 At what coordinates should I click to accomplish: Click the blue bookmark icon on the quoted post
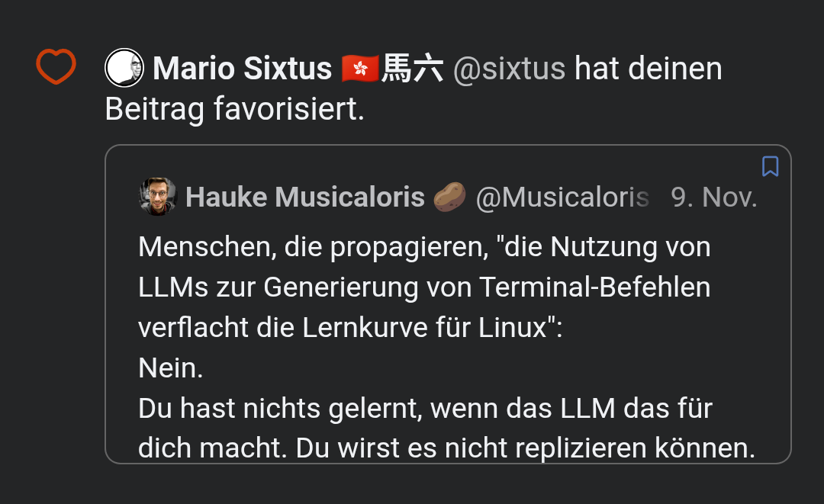click(x=771, y=167)
